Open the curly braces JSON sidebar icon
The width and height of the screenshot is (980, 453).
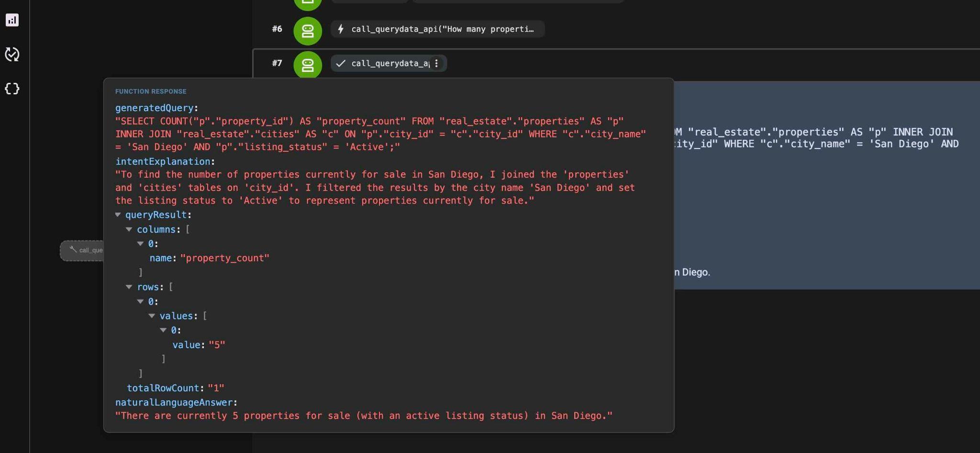pos(12,89)
